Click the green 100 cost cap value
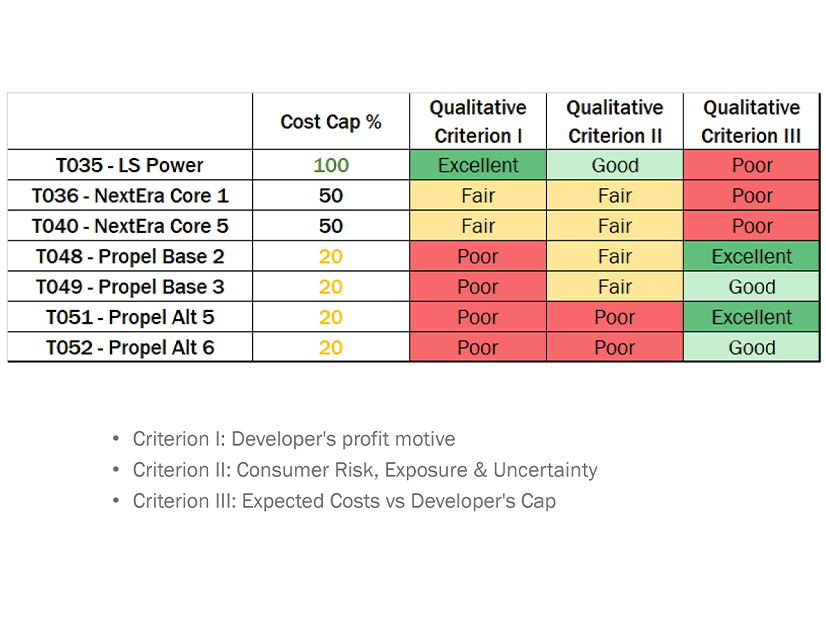This screenshot has width=826, height=620. [x=331, y=165]
